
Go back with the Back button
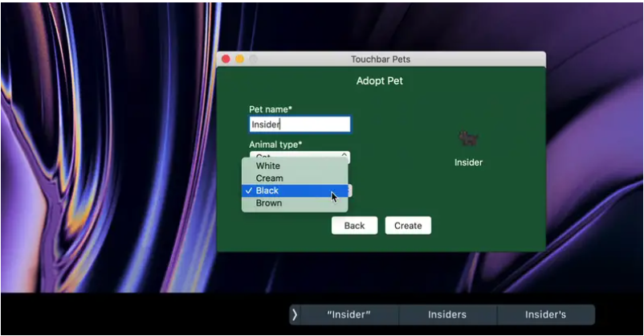[354, 225]
